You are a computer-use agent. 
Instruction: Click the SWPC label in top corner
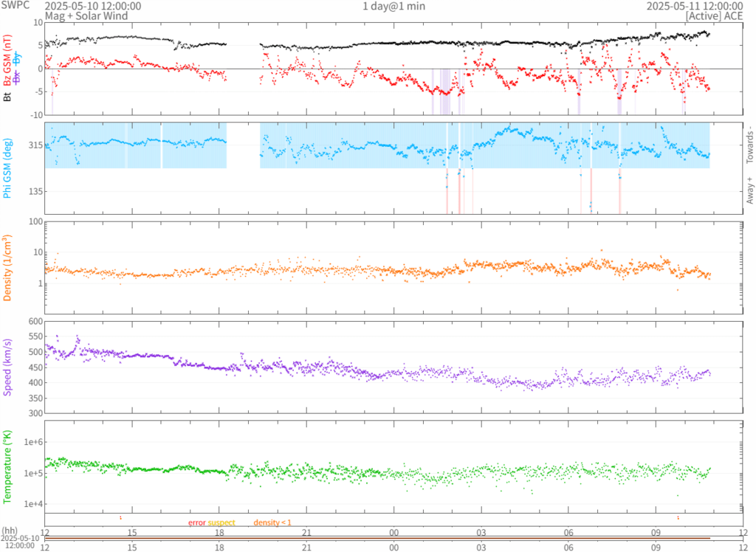tap(16, 6)
